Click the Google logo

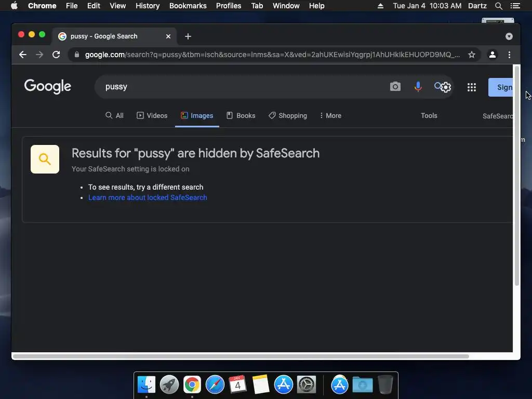click(x=47, y=86)
